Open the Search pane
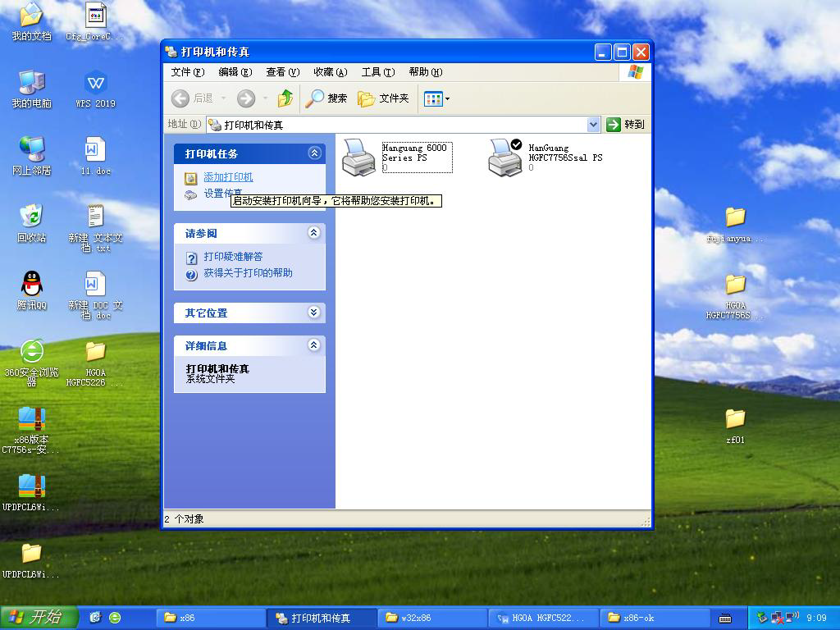Viewport: 840px width, 630px height. pyautogui.click(x=326, y=98)
